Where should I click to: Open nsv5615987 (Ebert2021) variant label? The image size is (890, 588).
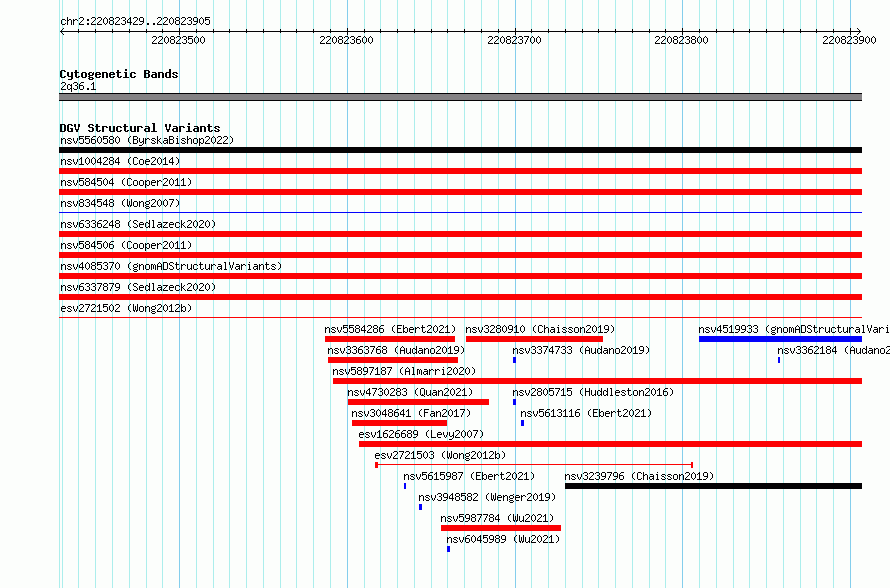pos(469,476)
